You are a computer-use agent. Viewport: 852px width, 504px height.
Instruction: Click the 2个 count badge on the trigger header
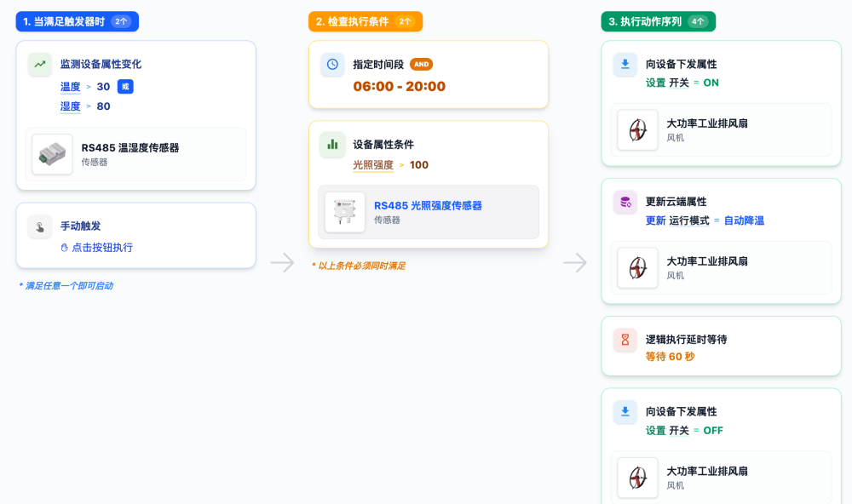point(121,21)
